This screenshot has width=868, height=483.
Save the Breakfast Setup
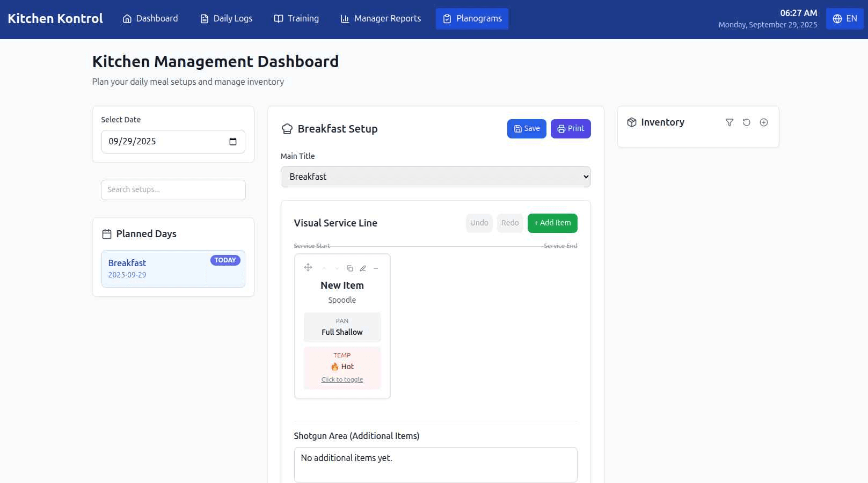coord(526,128)
